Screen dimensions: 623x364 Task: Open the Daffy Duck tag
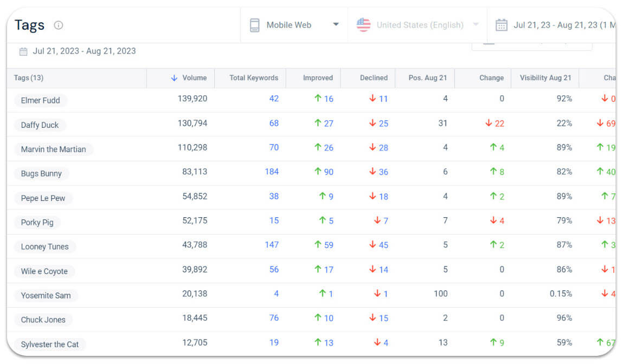pos(40,125)
